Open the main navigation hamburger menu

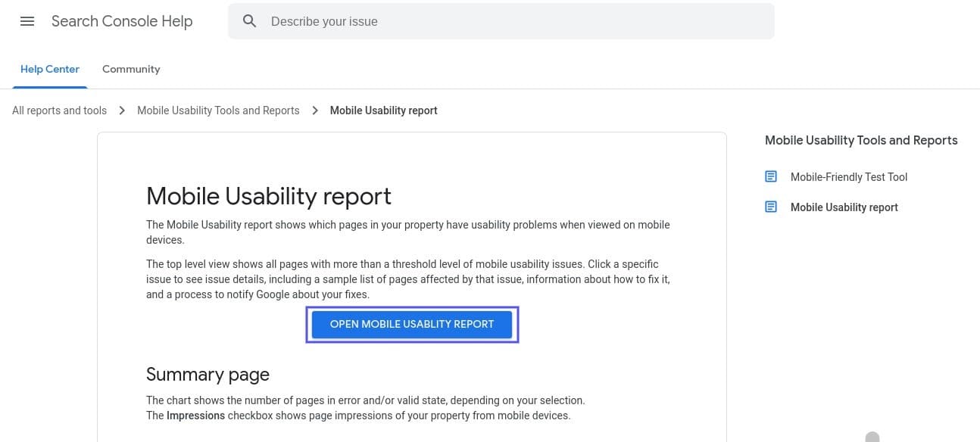coord(27,21)
